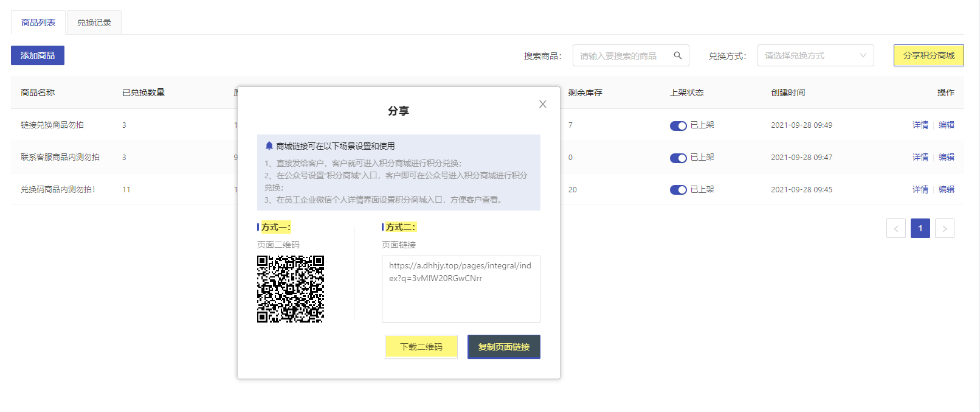Click the QR code image in the dialog

coord(291,289)
